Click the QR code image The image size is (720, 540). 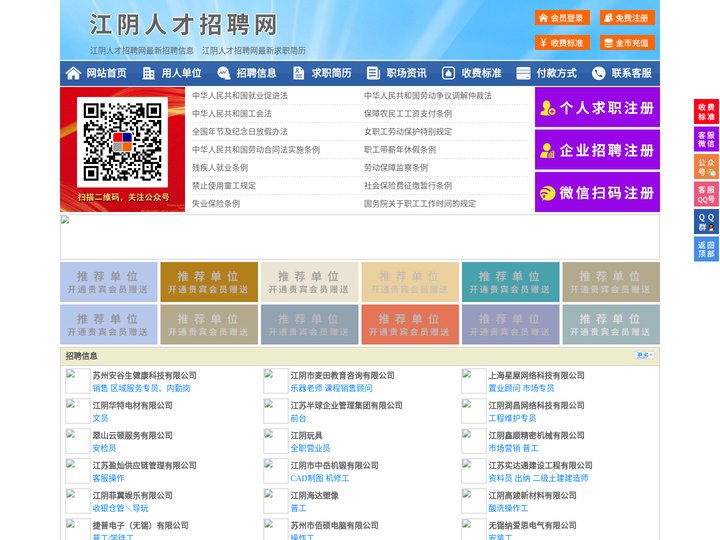(122, 142)
